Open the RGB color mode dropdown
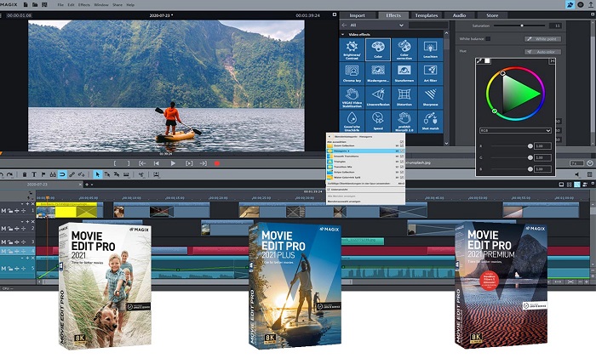 pos(515,130)
